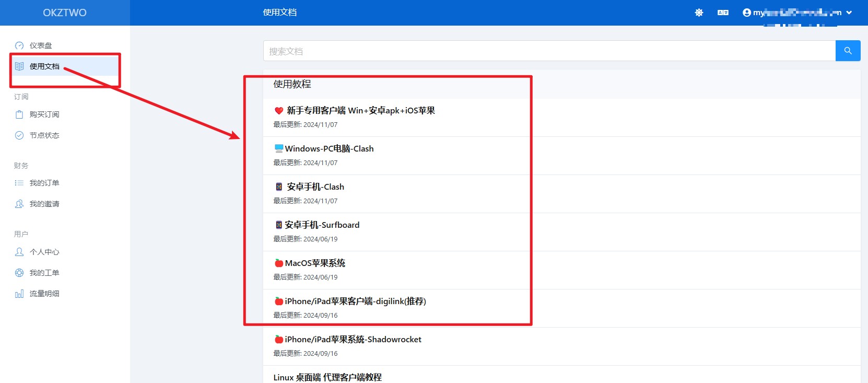Click the dashboard gauge icon
This screenshot has height=383, width=868.
click(19, 45)
